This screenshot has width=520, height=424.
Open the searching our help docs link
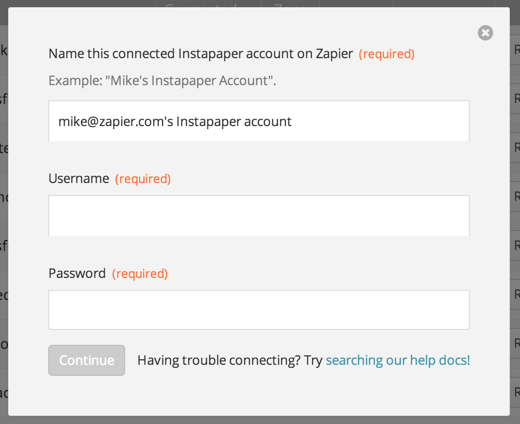click(x=398, y=360)
